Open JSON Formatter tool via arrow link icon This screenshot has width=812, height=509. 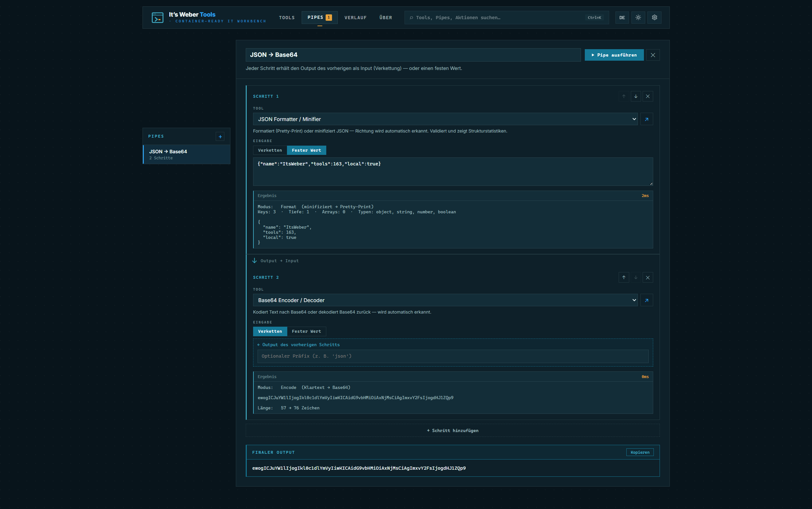(647, 119)
